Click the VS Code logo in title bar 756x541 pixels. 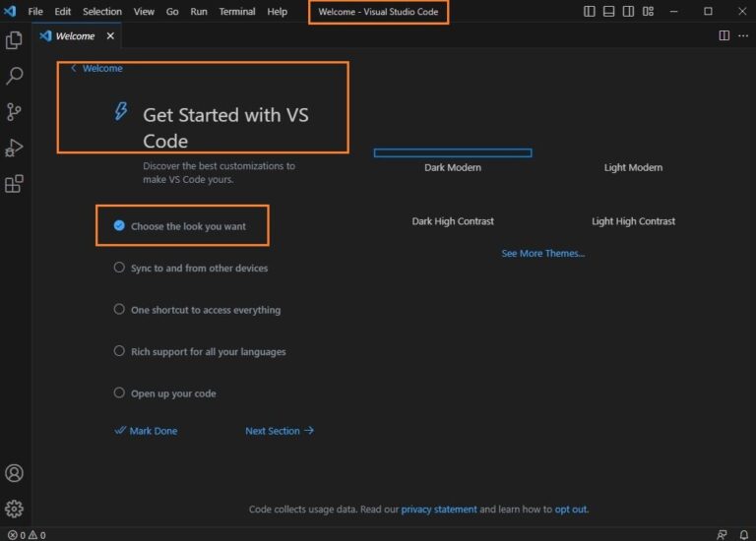[x=10, y=11]
